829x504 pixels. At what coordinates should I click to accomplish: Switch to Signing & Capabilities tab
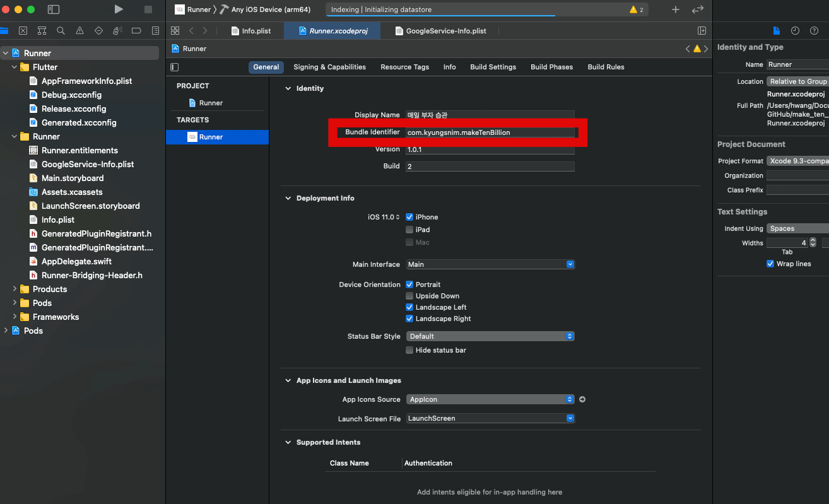coord(329,67)
